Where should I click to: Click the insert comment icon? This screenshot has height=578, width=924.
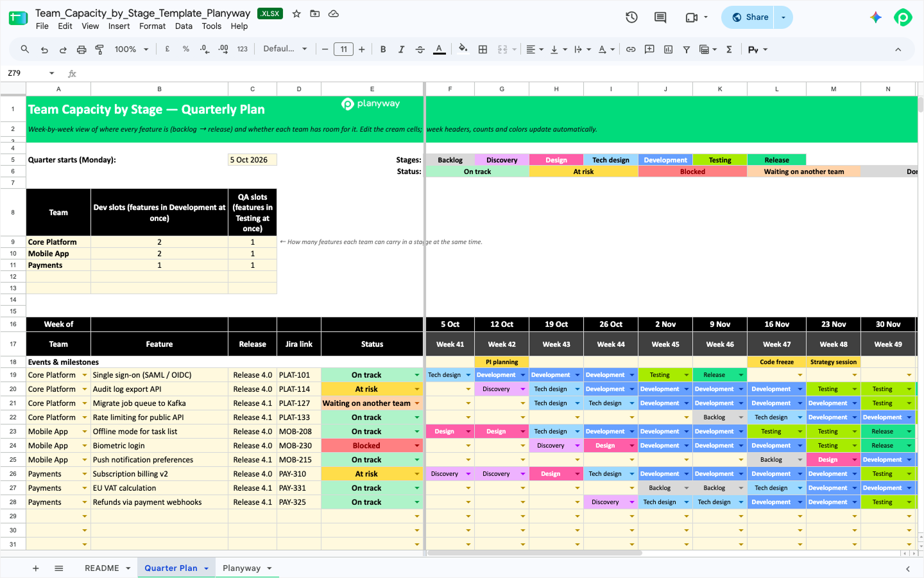(649, 49)
